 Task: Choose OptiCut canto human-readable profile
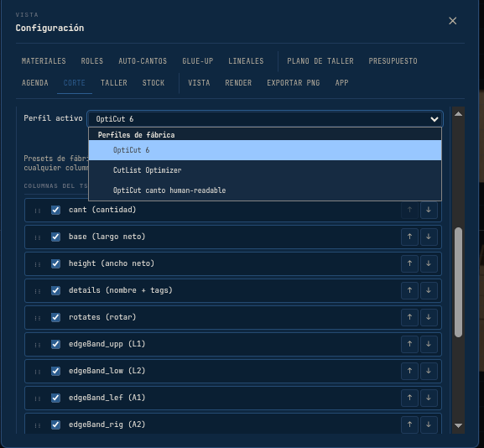pyautogui.click(x=265, y=190)
